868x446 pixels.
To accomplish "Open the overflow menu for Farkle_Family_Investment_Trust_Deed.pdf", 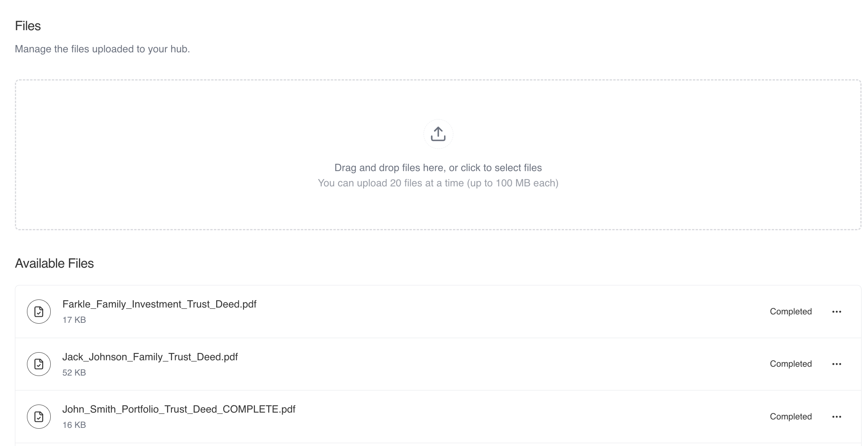I will (837, 311).
